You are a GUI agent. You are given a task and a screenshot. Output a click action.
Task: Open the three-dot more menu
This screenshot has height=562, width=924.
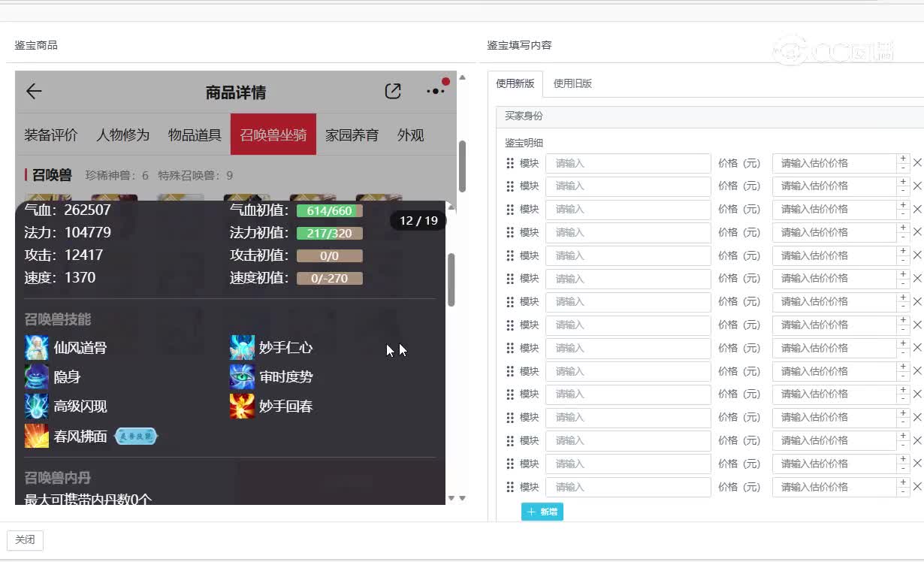pyautogui.click(x=436, y=92)
